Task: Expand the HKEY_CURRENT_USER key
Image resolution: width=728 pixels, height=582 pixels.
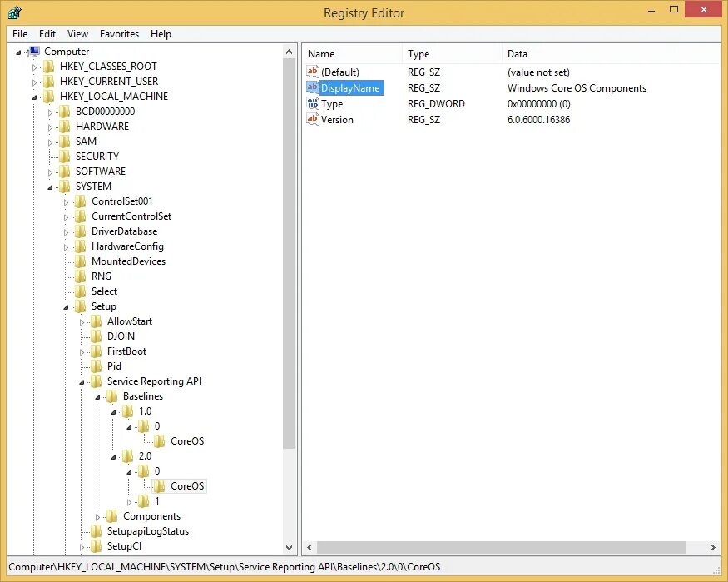Action: 34,82
